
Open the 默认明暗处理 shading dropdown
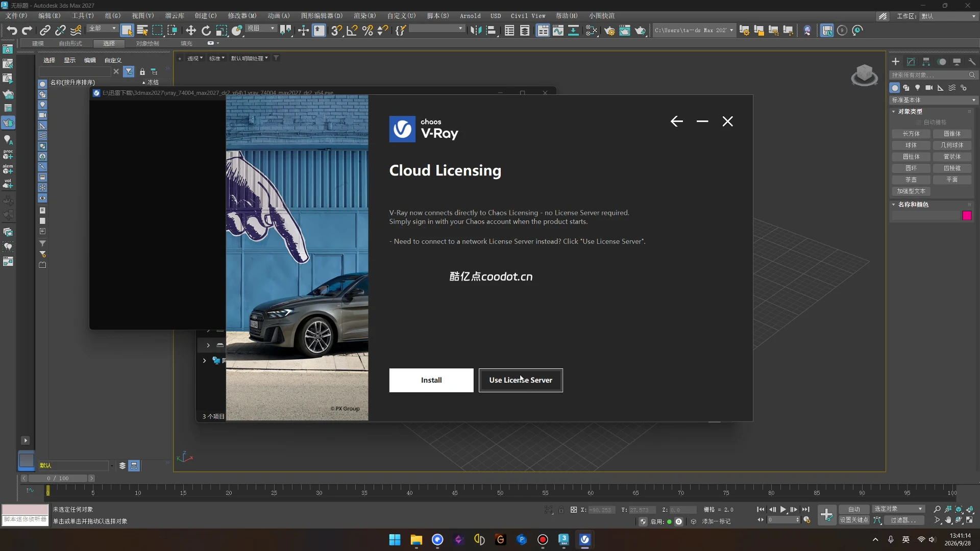[x=249, y=58]
